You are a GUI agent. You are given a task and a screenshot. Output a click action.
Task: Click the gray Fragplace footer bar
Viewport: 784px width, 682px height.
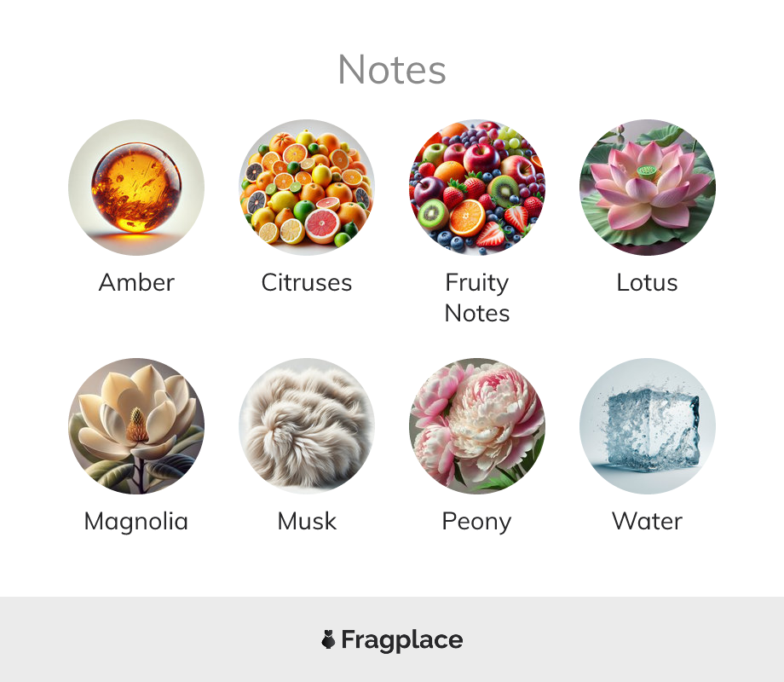392,639
